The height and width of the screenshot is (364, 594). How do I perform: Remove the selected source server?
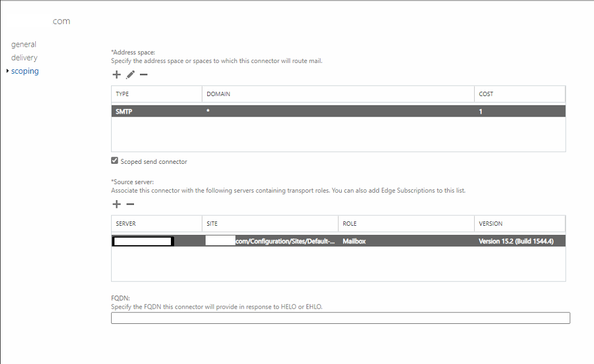pos(130,204)
